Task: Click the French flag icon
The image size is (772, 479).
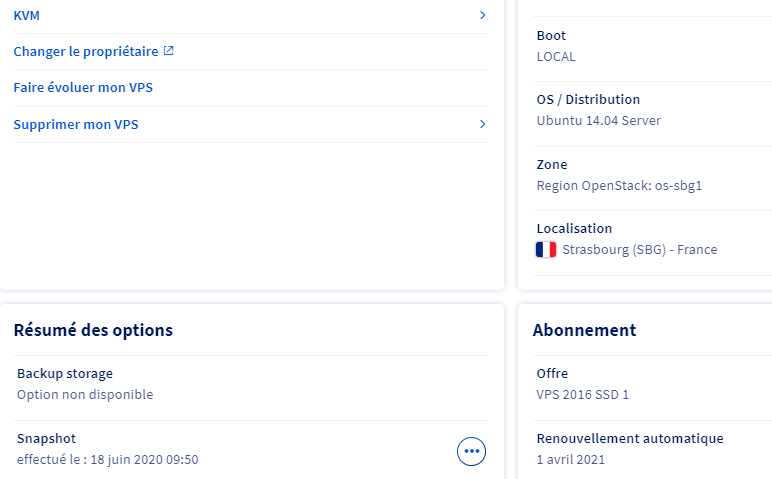Action: (x=546, y=250)
